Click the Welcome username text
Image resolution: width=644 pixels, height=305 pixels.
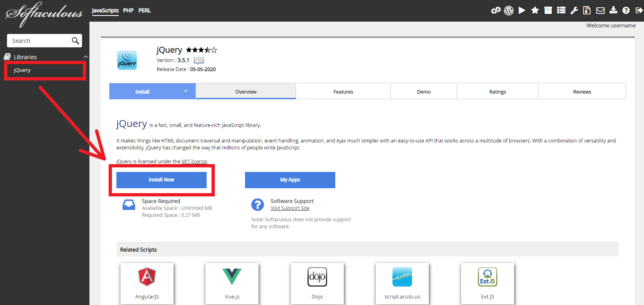pos(611,25)
